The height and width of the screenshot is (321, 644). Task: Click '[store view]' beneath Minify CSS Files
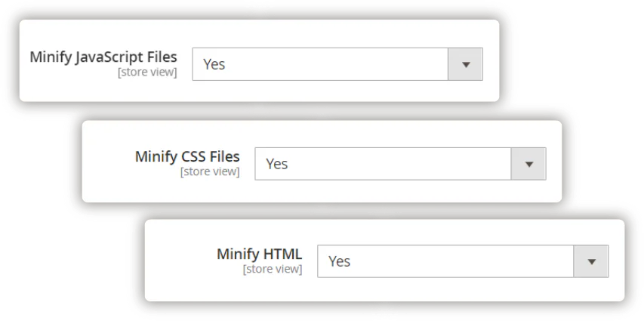[x=210, y=172]
